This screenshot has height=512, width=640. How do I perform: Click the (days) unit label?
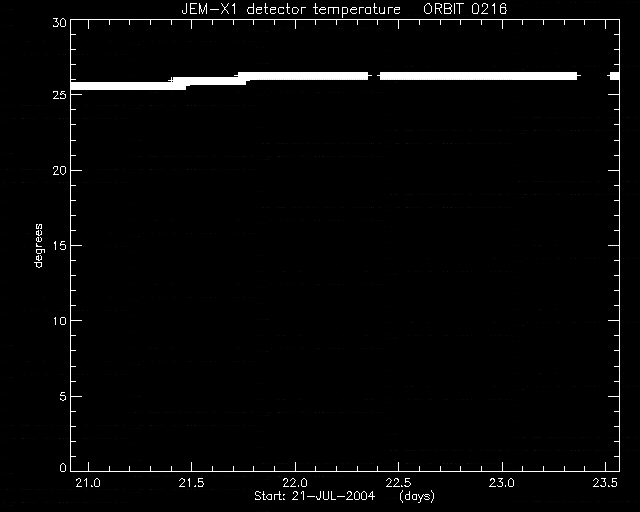(x=417, y=496)
